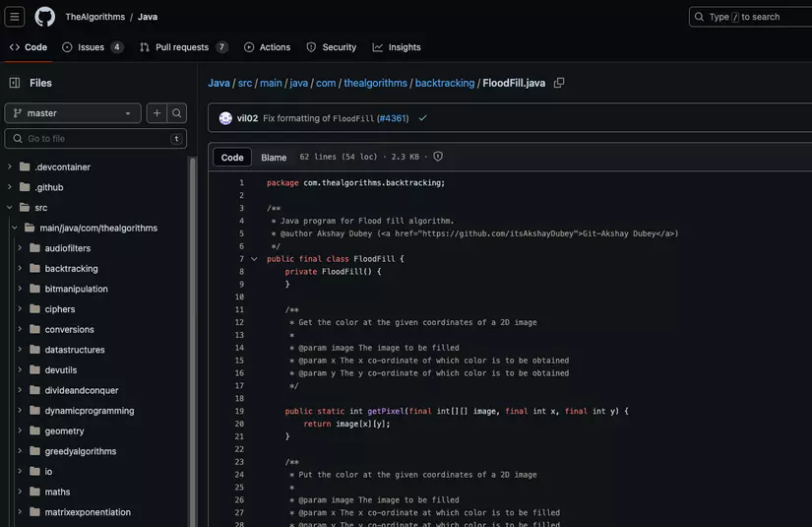The image size is (812, 527).
Task: Collapse the Files side panel icon
Action: tap(15, 83)
